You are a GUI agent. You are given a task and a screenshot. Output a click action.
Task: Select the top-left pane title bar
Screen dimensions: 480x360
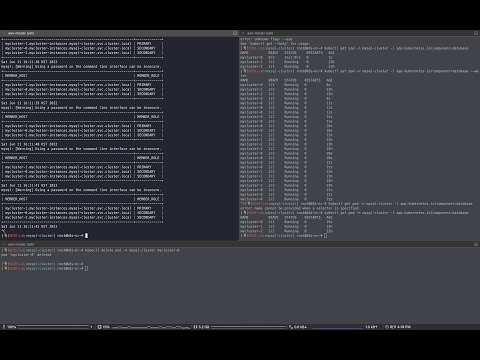tap(119, 33)
